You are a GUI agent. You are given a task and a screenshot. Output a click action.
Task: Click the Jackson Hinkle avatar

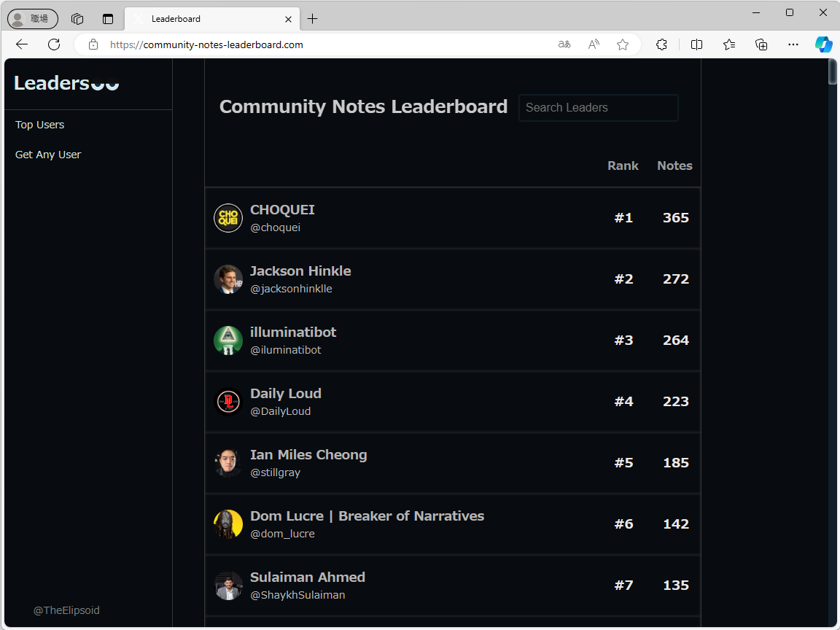coord(228,279)
